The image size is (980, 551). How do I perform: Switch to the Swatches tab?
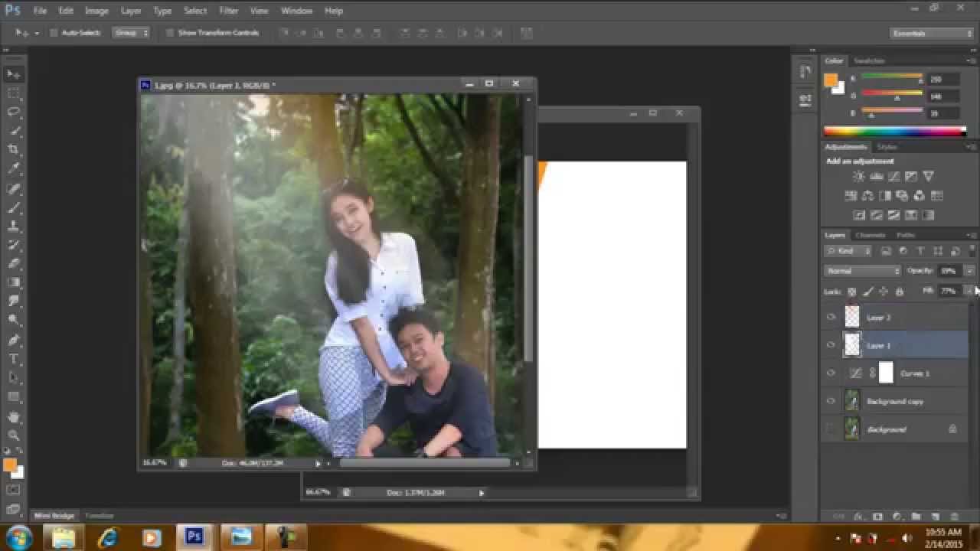pos(869,60)
